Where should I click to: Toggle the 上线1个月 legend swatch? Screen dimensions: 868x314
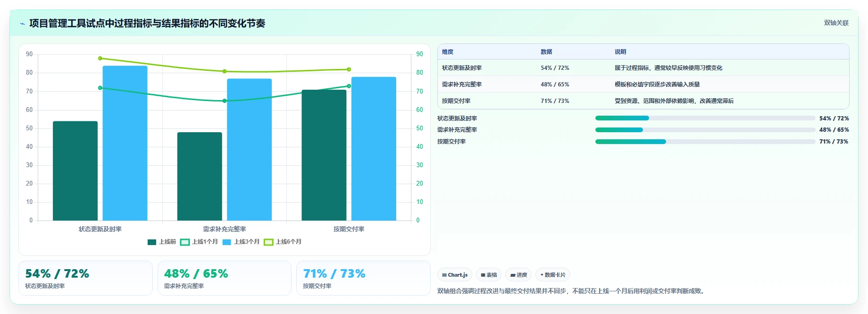(185, 242)
